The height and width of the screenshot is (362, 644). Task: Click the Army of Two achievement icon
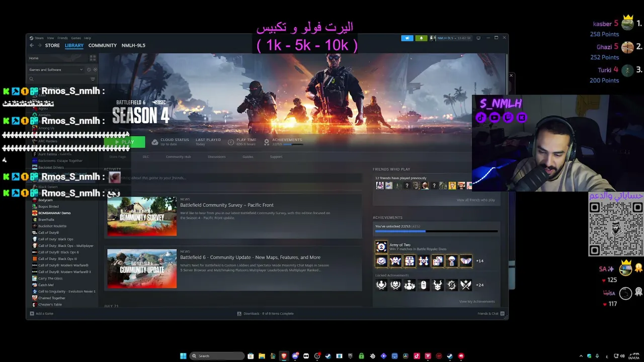381,246
